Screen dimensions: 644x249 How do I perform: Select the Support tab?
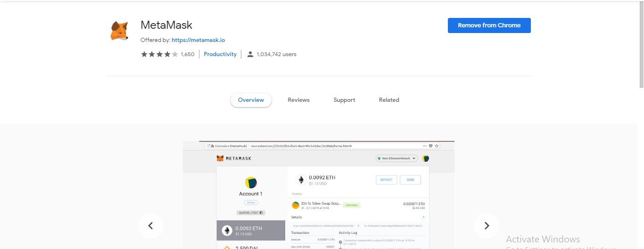(x=344, y=100)
